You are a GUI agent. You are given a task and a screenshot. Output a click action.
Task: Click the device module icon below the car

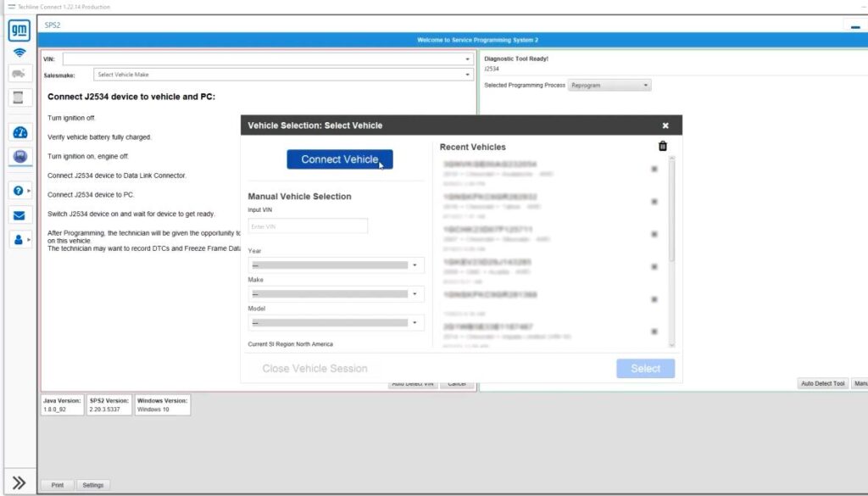click(x=18, y=98)
